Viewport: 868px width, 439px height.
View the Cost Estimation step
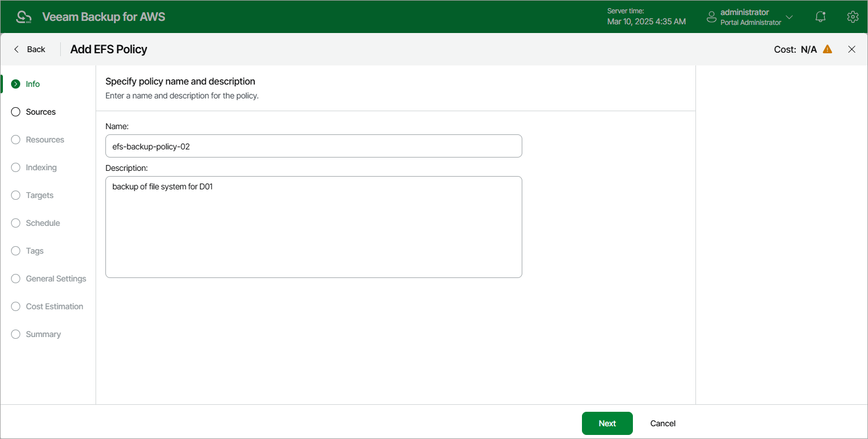(x=16, y=306)
